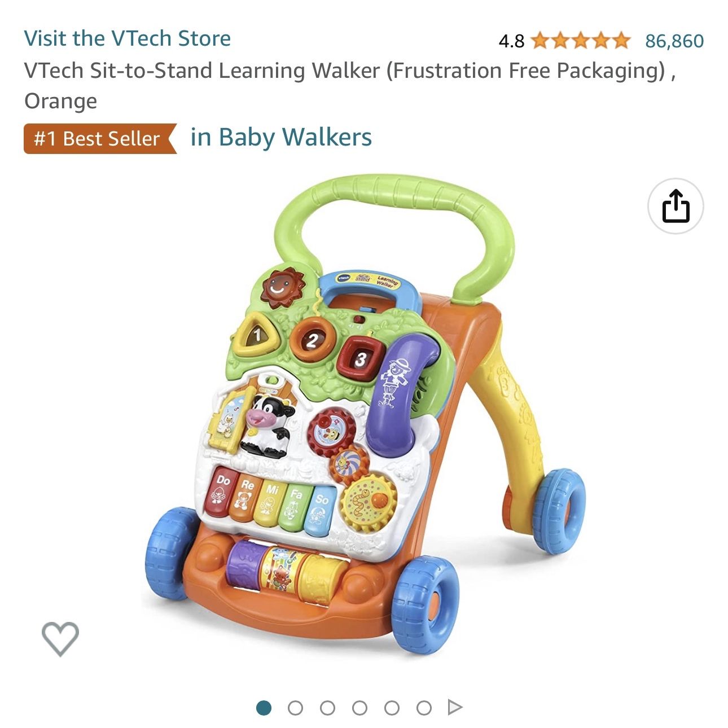Click the first rating star
The width and height of the screenshot is (728, 728).
(x=540, y=41)
